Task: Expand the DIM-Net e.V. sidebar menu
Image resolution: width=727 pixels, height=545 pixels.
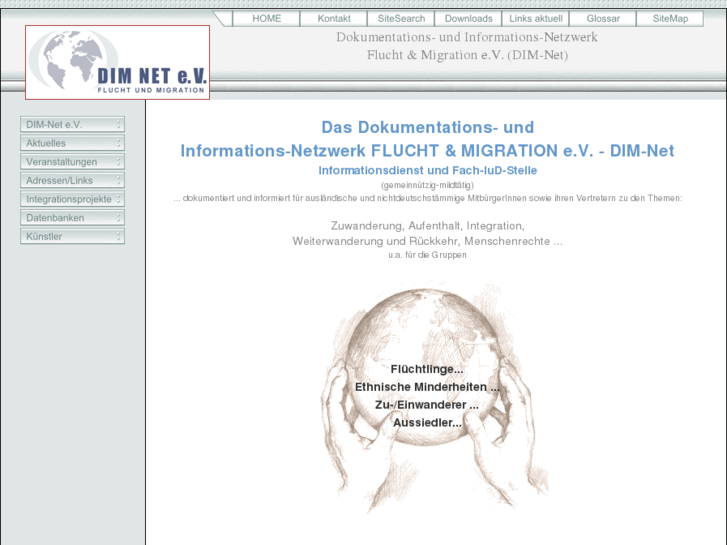Action: tap(72, 124)
